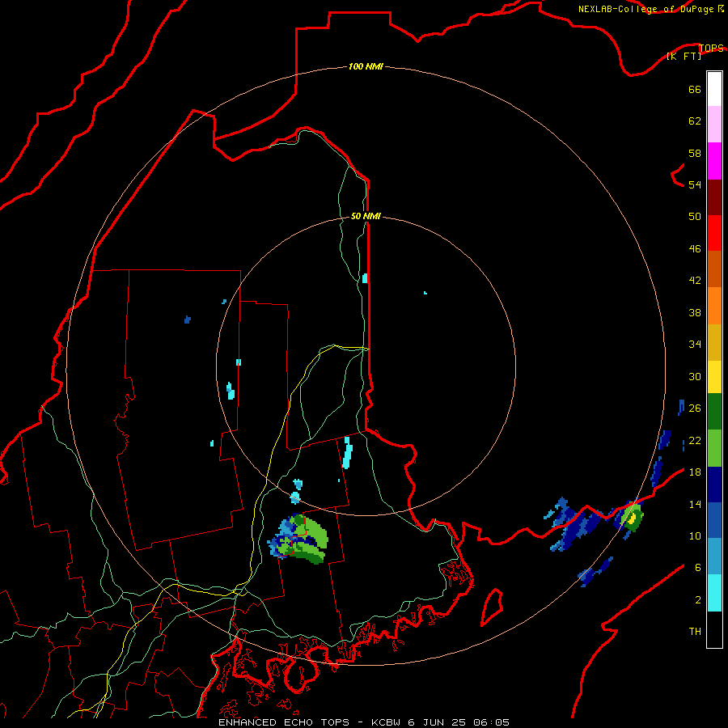Click the "26" legend value
This screenshot has width=728, height=728.
pyautogui.click(x=695, y=408)
